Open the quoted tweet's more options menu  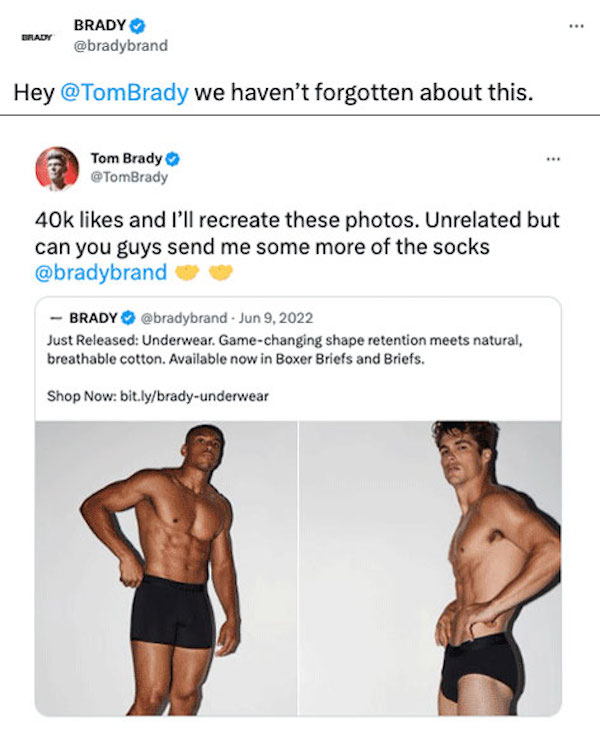[554, 159]
